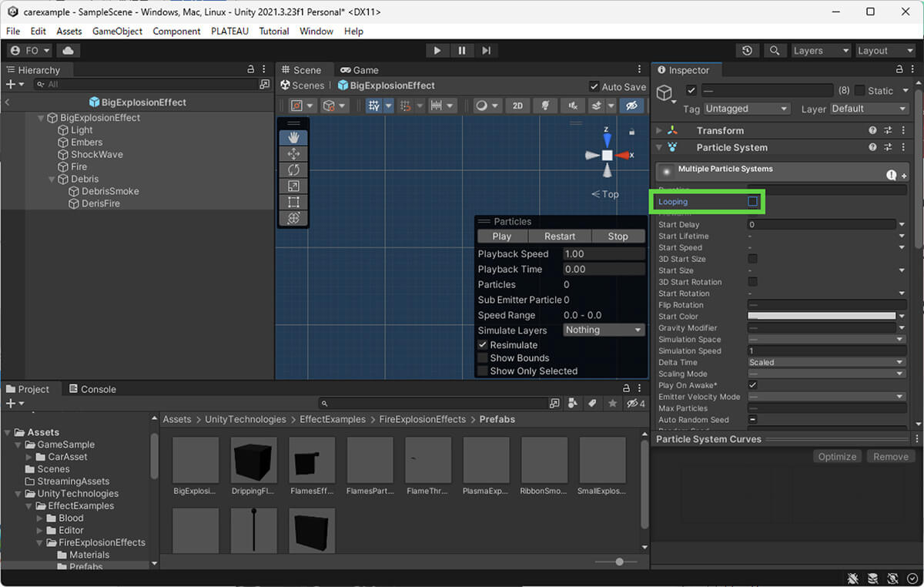924x587 pixels.
Task: Click Project search by type icon
Action: click(573, 403)
